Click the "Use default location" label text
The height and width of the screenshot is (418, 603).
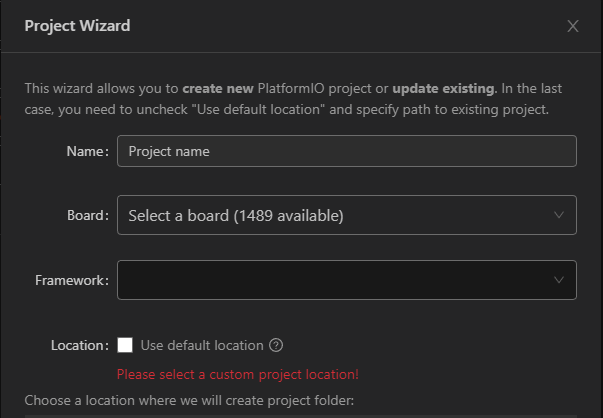pos(202,345)
